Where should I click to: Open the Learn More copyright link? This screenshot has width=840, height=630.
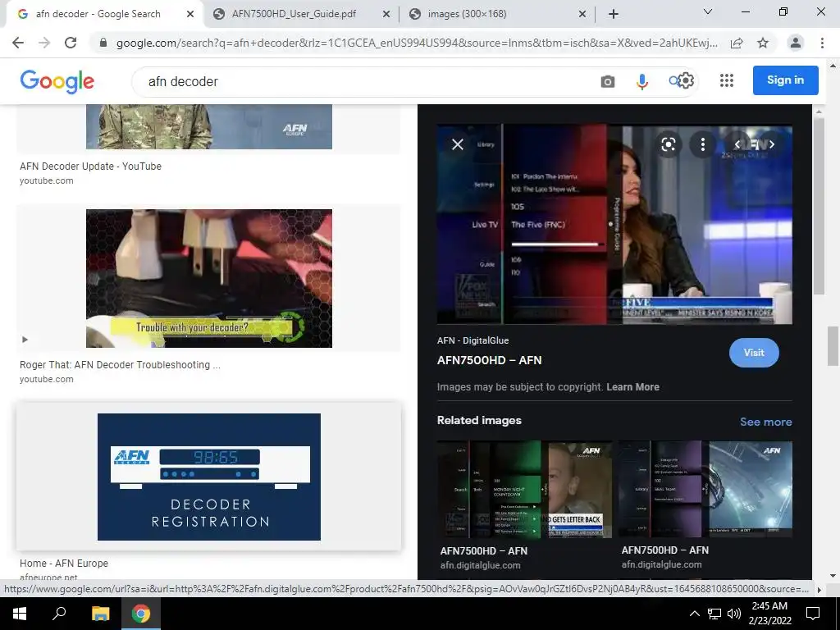(x=632, y=387)
